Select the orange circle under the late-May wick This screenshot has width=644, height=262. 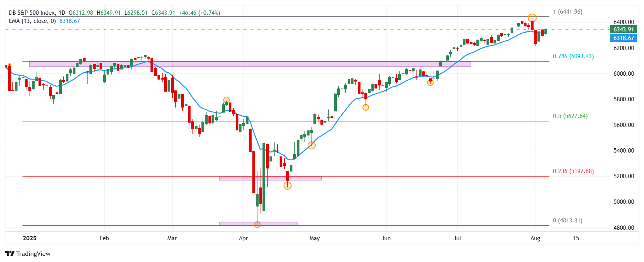pos(366,107)
